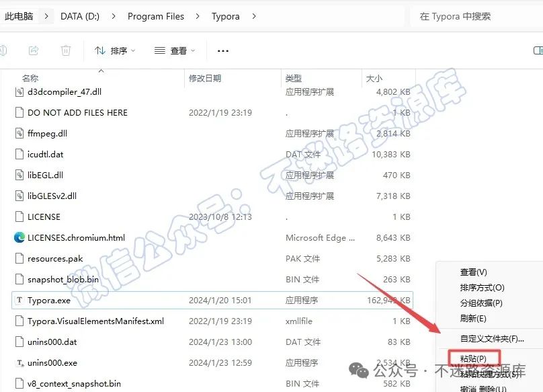
Task: Click the Typora breadcrumb segment
Action: (225, 16)
